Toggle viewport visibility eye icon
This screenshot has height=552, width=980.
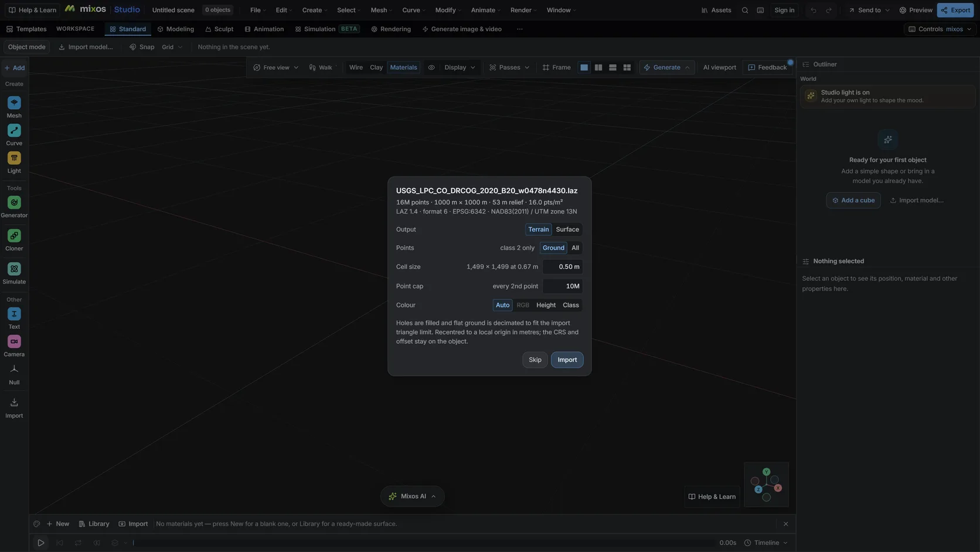pyautogui.click(x=431, y=67)
